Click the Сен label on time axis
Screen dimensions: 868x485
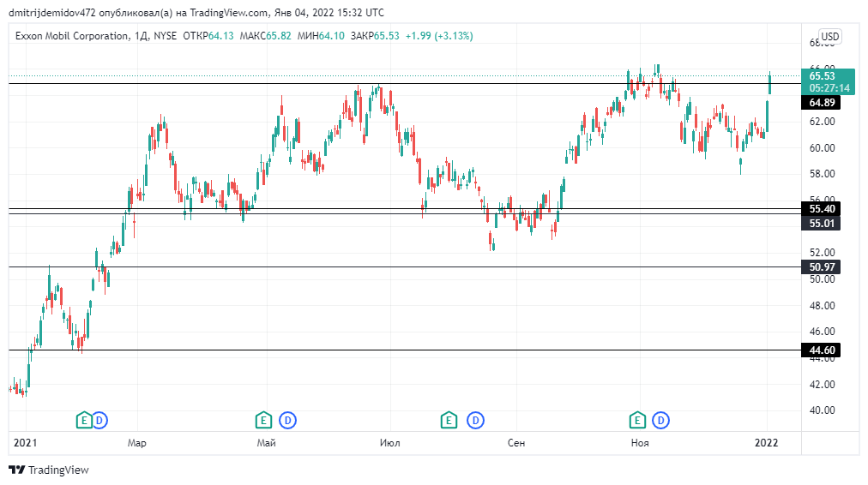(516, 443)
